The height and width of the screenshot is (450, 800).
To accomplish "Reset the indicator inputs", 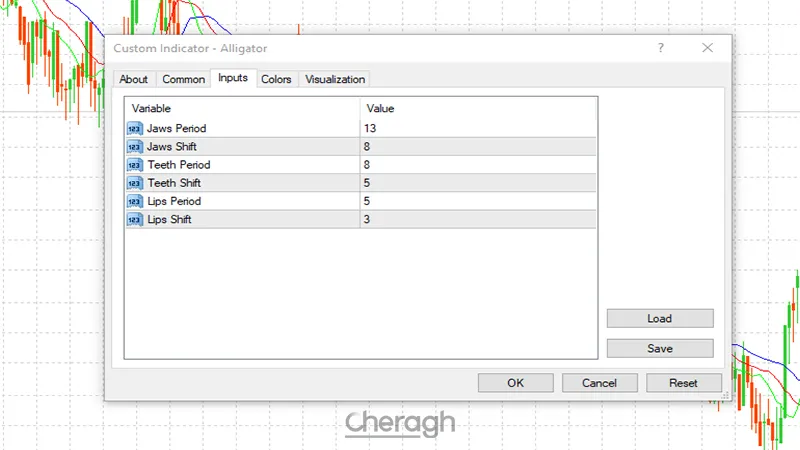I will 683,383.
